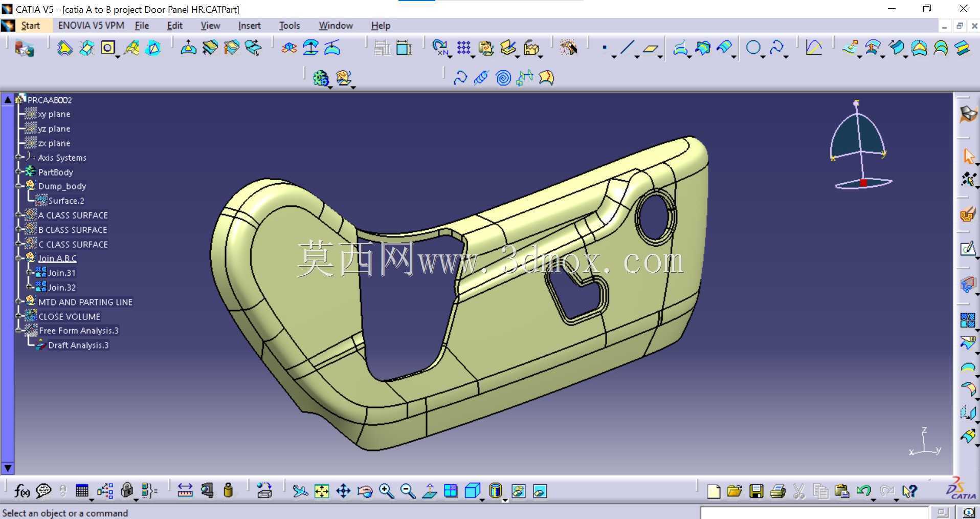Open the Line tool dropdown arrow
The width and height of the screenshot is (980, 519).
pos(637,57)
